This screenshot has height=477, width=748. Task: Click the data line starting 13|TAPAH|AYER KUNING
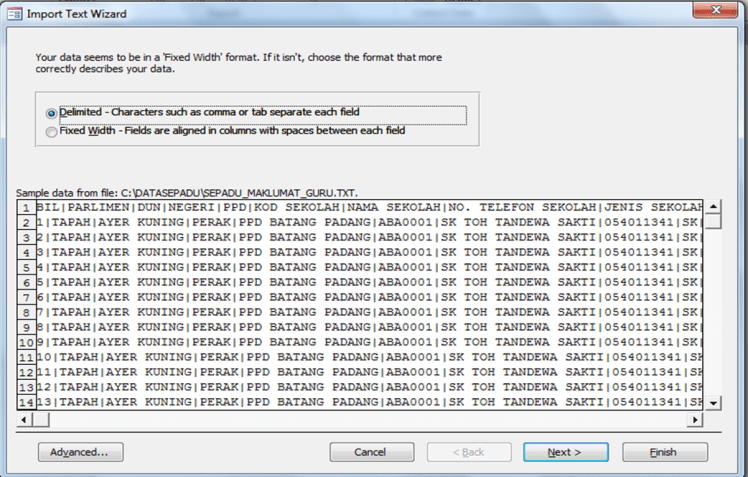click(369, 402)
